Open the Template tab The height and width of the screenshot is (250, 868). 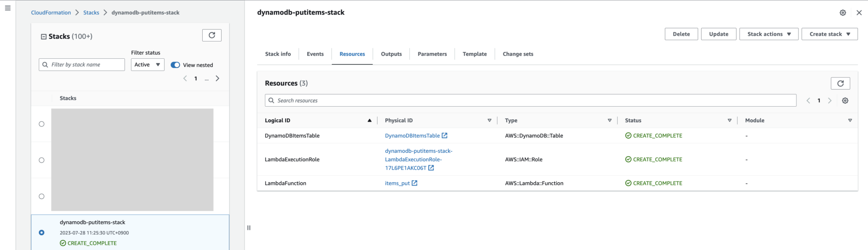coord(474,54)
